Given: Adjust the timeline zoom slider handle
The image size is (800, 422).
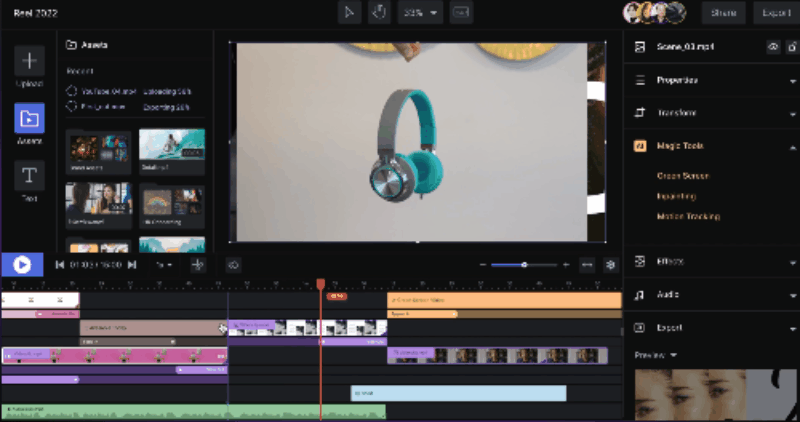Looking at the screenshot, I should [524, 265].
